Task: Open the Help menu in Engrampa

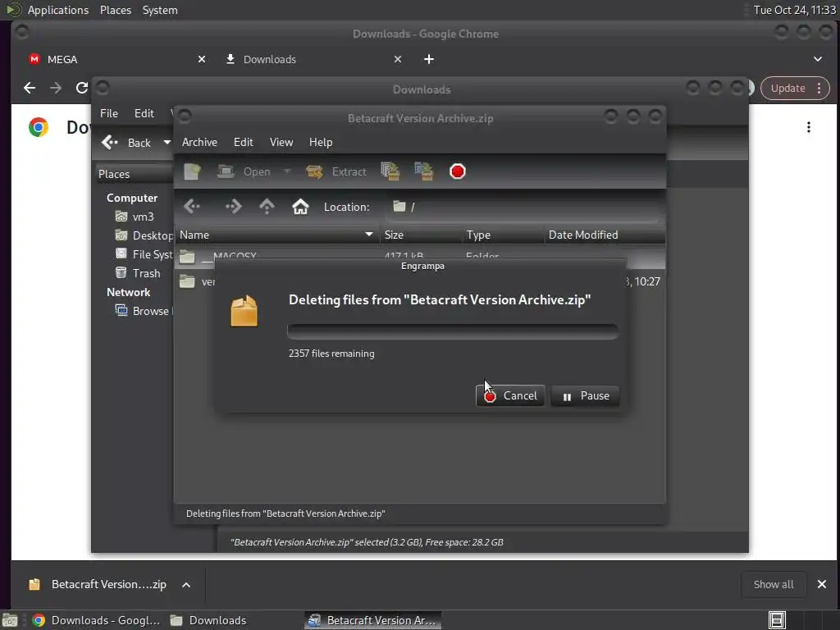Action: coord(321,142)
